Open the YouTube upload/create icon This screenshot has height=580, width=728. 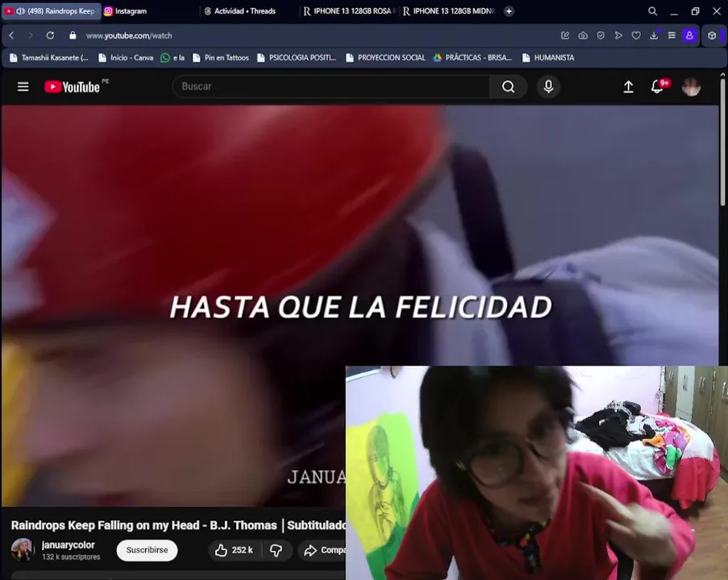[x=628, y=87]
